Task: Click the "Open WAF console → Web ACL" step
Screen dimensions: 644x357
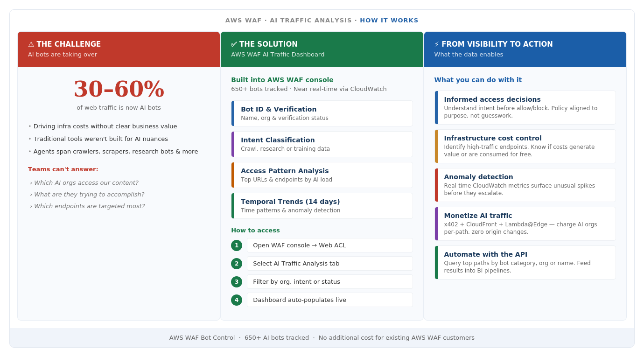Action: point(330,245)
